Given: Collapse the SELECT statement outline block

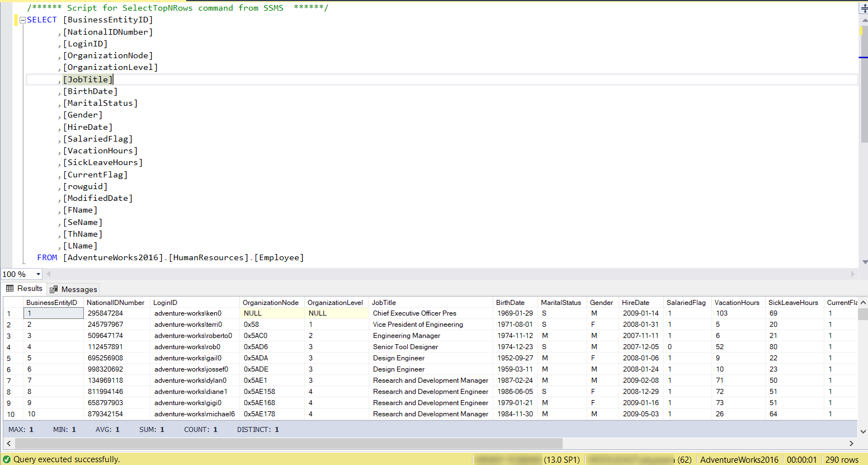Looking at the screenshot, I should 22,20.
